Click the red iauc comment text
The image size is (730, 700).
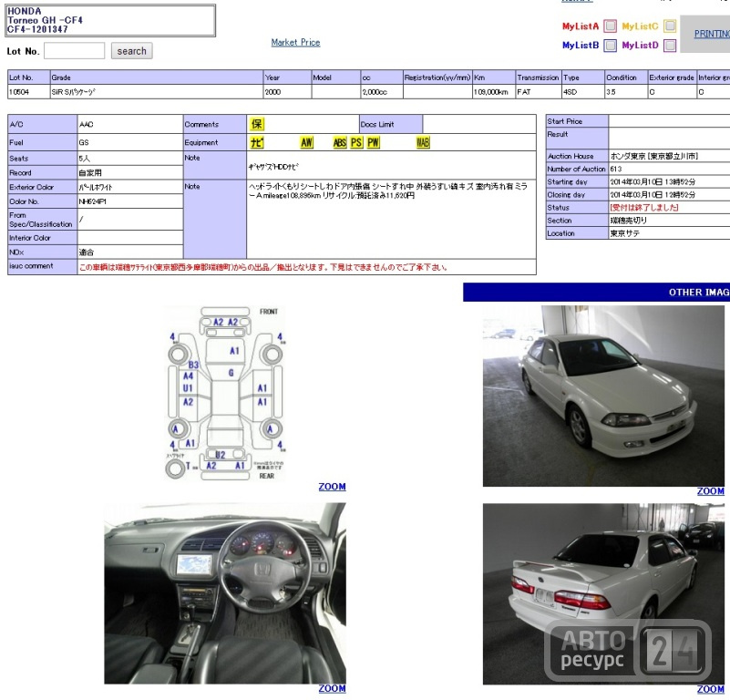tap(263, 267)
